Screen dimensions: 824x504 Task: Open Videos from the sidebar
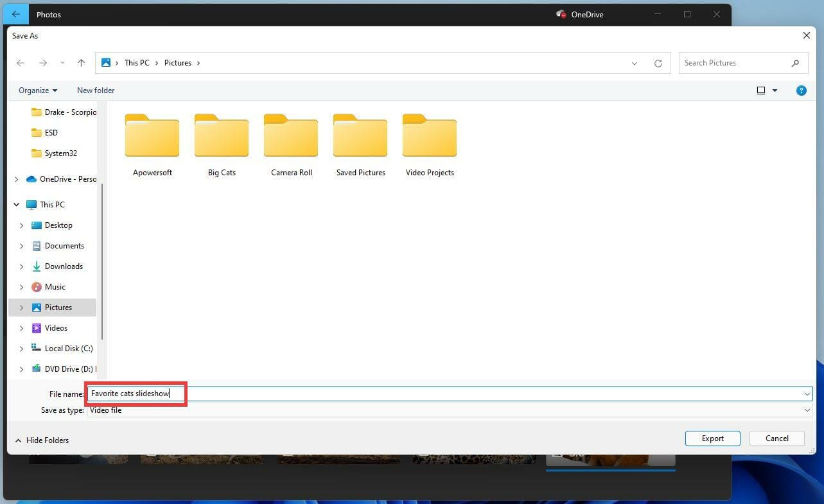57,327
